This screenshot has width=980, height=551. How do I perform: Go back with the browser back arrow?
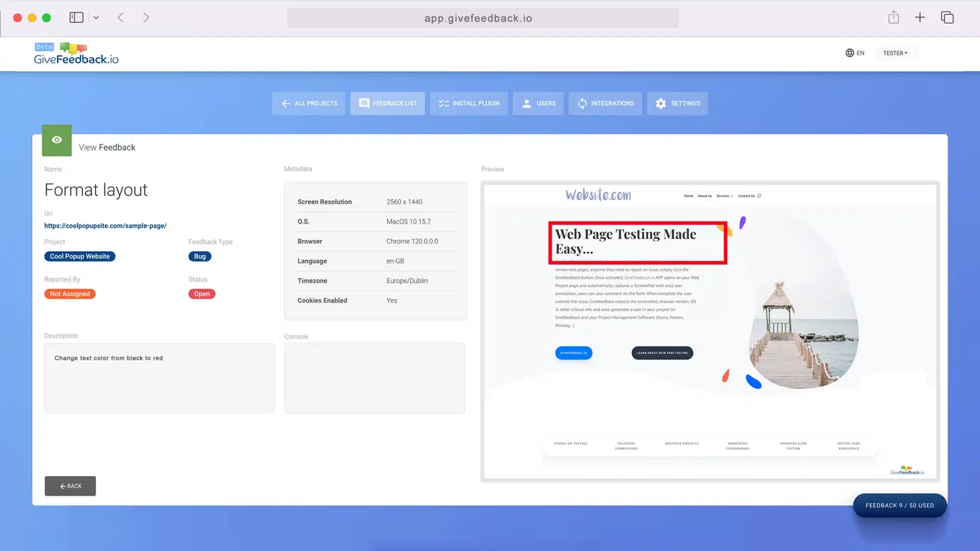coord(120,17)
